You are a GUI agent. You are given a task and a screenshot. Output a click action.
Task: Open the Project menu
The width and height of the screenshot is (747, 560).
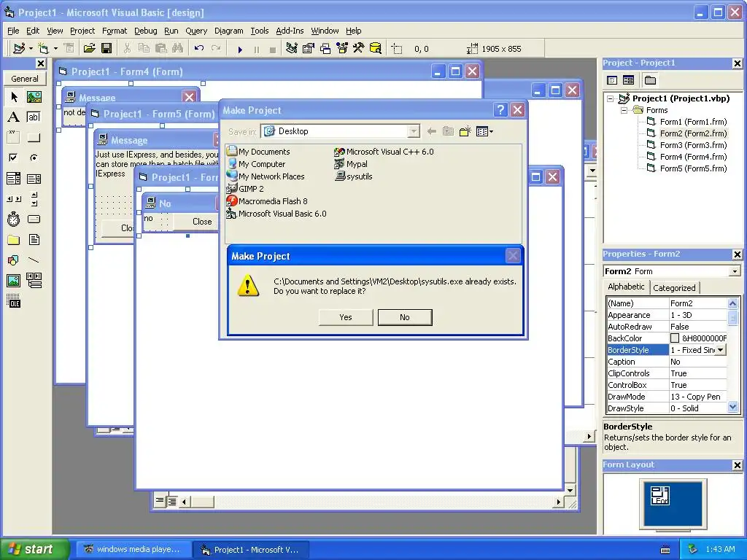click(82, 31)
